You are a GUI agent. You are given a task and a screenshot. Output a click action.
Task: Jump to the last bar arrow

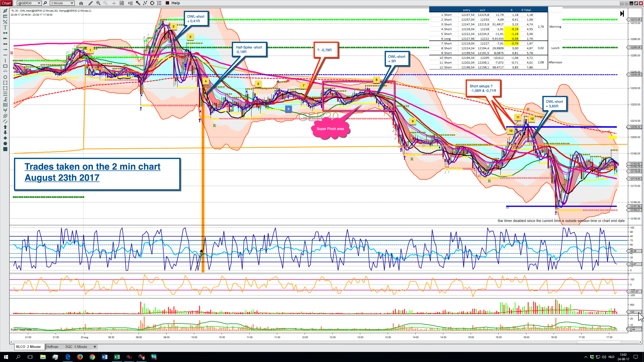click(622, 13)
